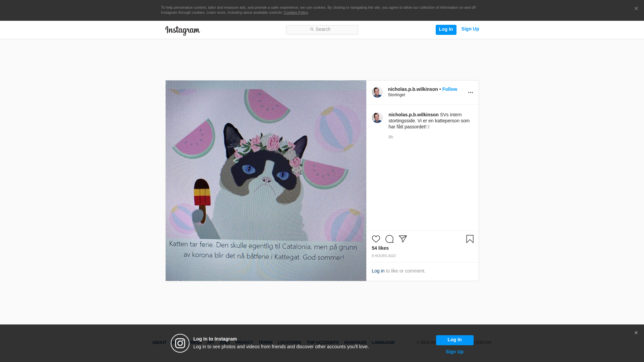Open the three-dot more options menu
The width and height of the screenshot is (644, 362).
pyautogui.click(x=470, y=93)
